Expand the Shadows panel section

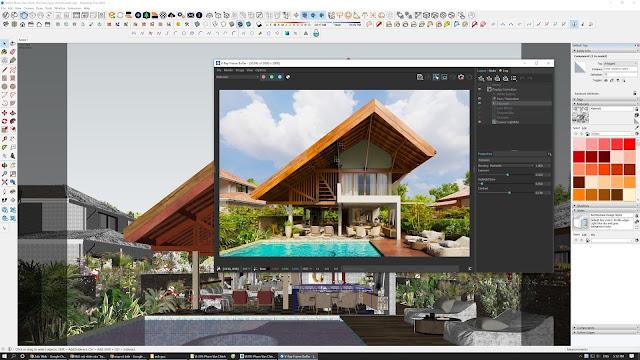605,206
